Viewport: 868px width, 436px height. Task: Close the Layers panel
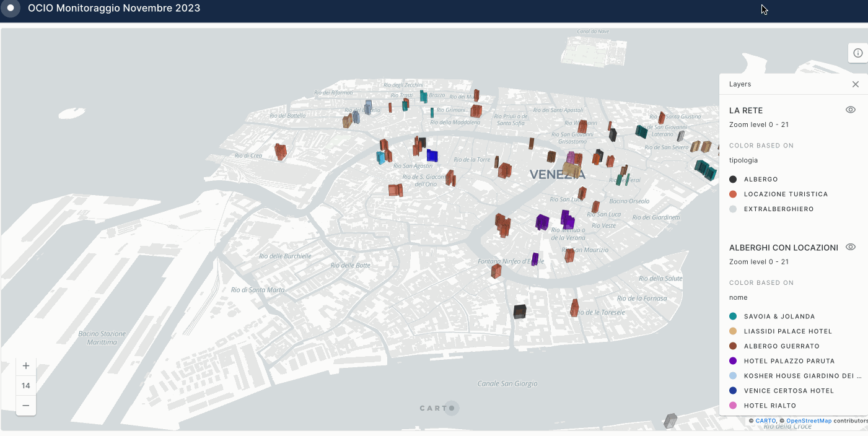[x=856, y=84]
